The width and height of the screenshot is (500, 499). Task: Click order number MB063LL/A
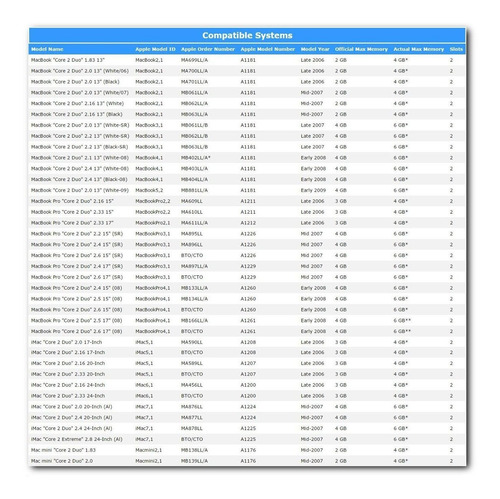click(194, 114)
